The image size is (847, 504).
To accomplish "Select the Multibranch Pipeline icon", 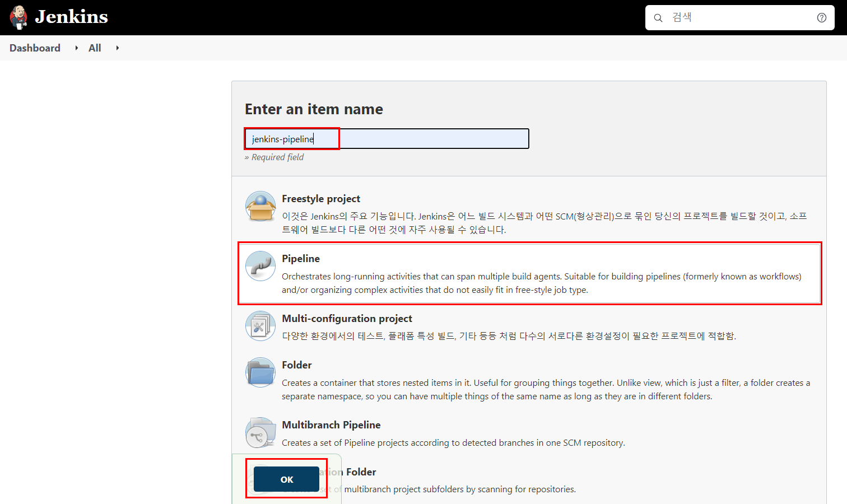I will pyautogui.click(x=260, y=432).
